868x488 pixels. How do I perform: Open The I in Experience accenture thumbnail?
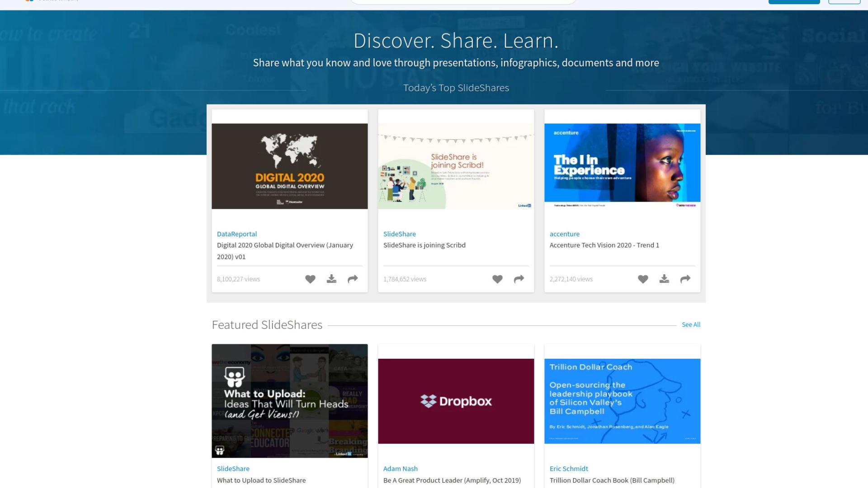pyautogui.click(x=623, y=166)
